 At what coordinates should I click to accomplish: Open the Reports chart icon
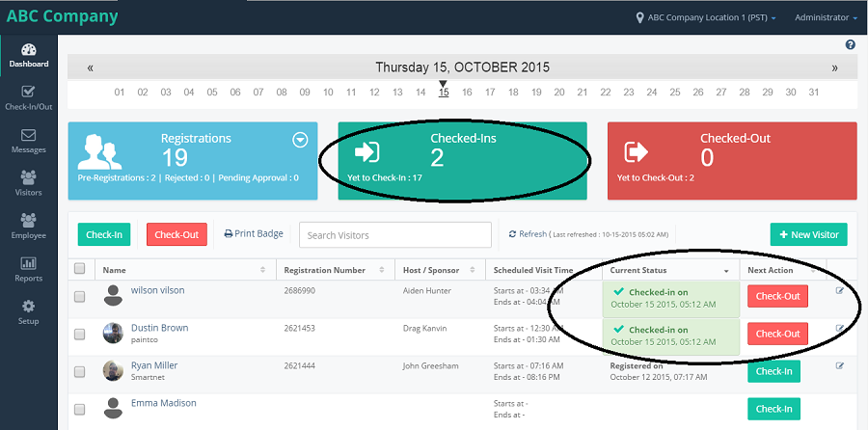point(28,263)
